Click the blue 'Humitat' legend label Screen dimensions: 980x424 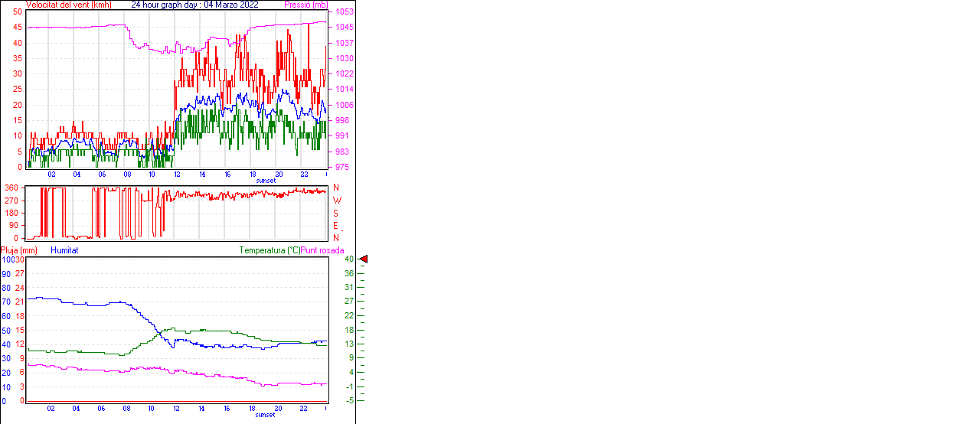[64, 250]
